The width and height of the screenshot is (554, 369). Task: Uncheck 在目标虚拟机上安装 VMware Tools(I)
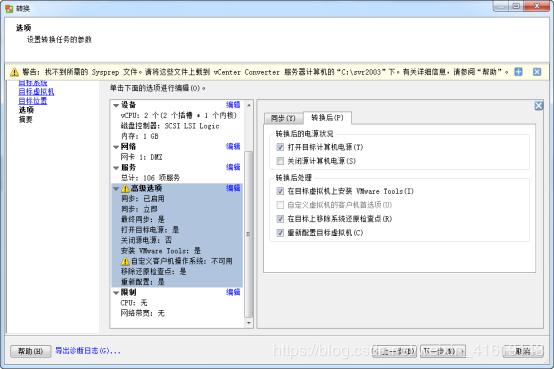[x=280, y=191]
